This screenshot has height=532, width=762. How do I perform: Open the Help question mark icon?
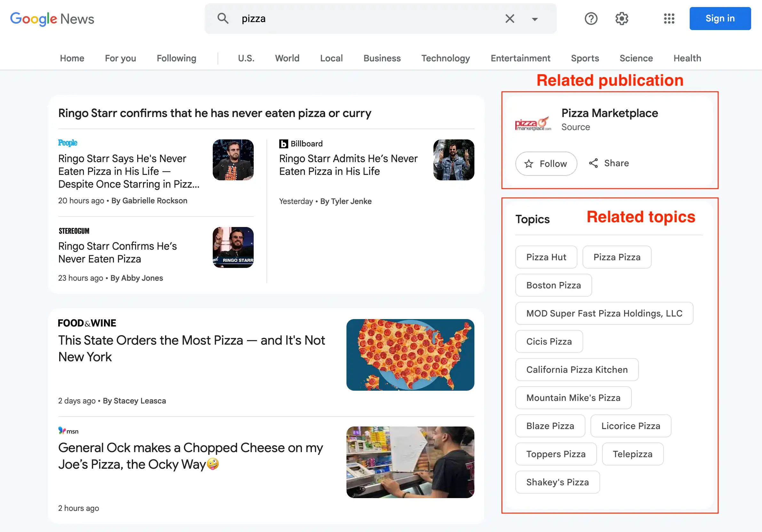coord(591,19)
